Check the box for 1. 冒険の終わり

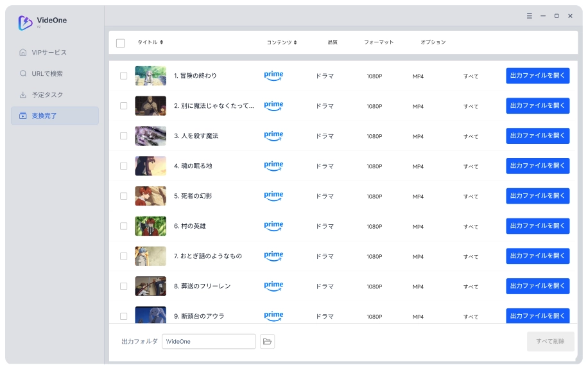point(123,76)
